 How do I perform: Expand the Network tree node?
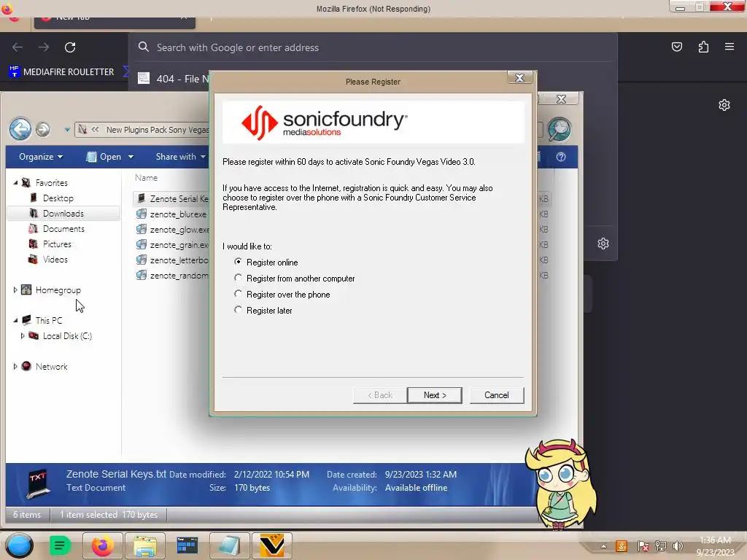(x=15, y=366)
